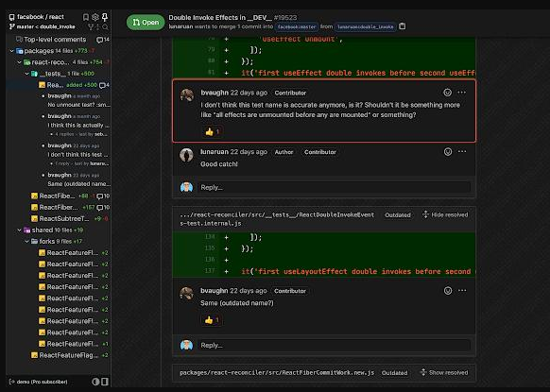Click the ReactFiberCommitWork.new.js file path header
550x392 pixels.
(x=277, y=373)
